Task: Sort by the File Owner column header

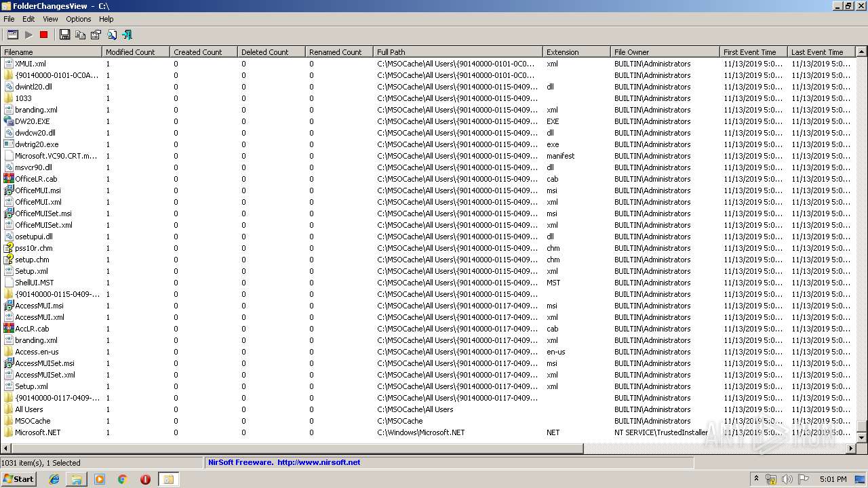Action: click(x=665, y=52)
